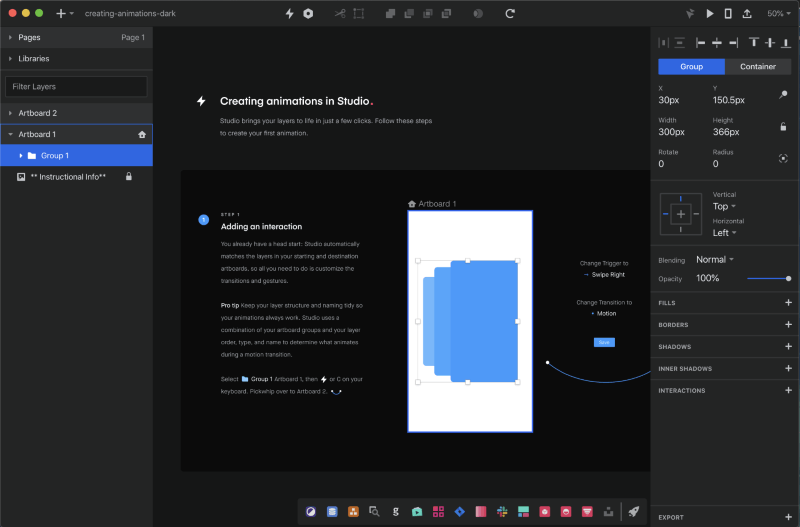Click the circular refresh arrow icon
This screenshot has width=800, height=527.
[x=510, y=14]
